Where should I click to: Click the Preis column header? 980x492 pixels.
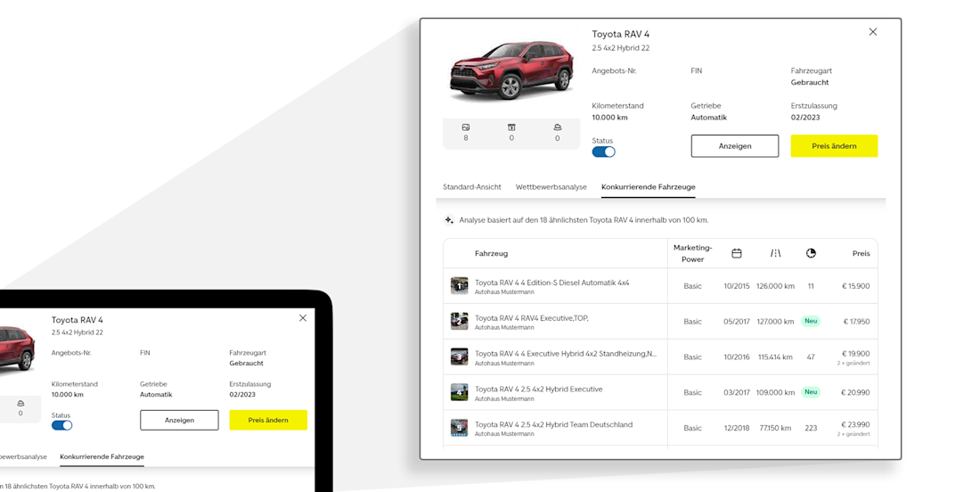click(862, 254)
